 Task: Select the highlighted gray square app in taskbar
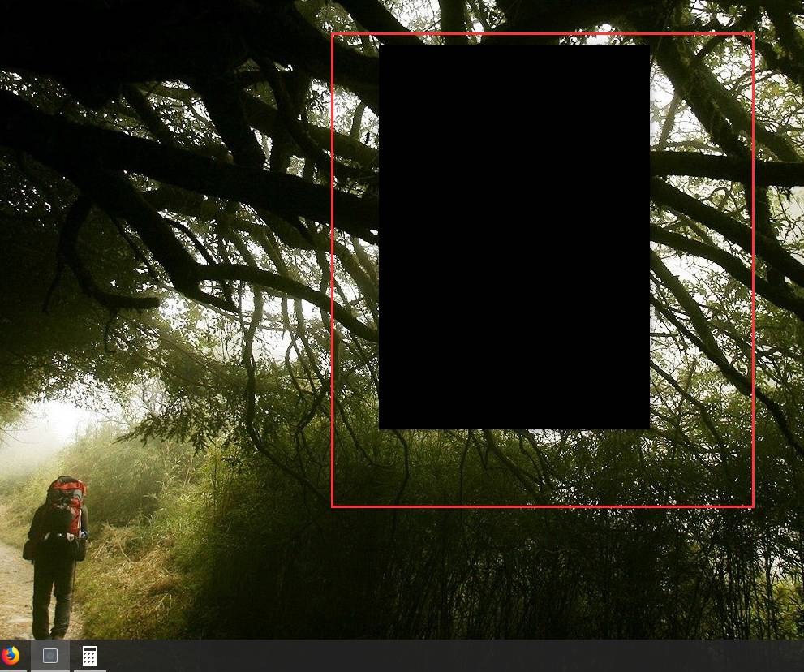click(49, 656)
